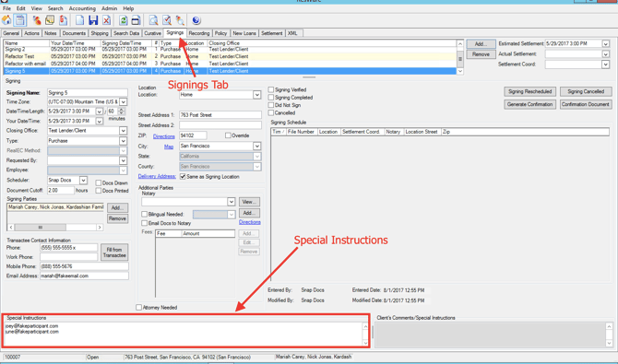Click Generate Confirmation button
This screenshot has height=364, width=618.
529,104
